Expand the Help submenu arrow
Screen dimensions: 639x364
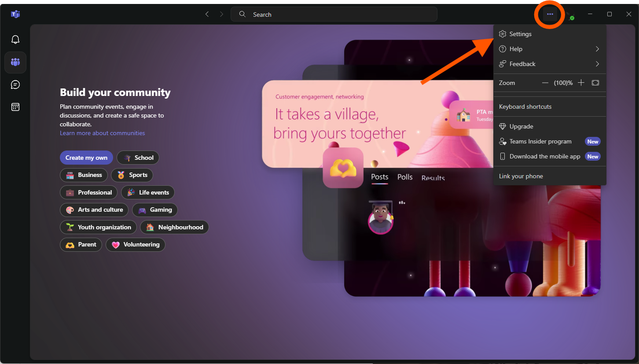click(x=597, y=49)
